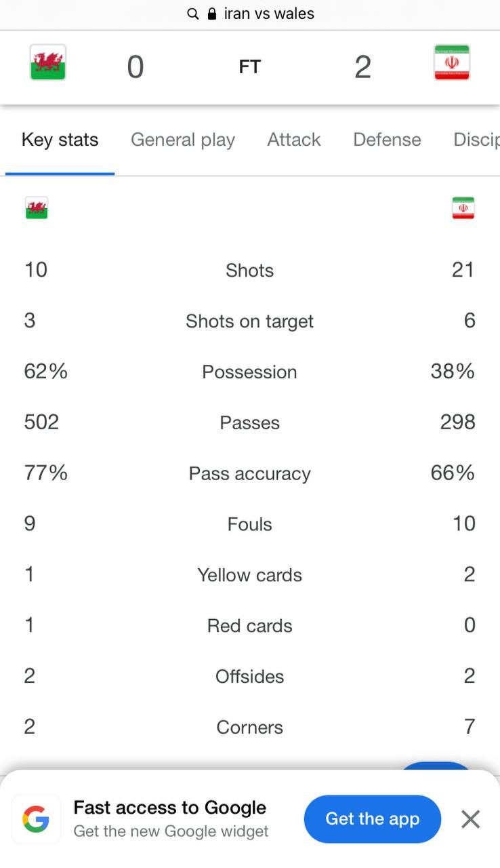Tap the search magnifier icon in address bar
The height and width of the screenshot is (868, 500).
pos(193,14)
